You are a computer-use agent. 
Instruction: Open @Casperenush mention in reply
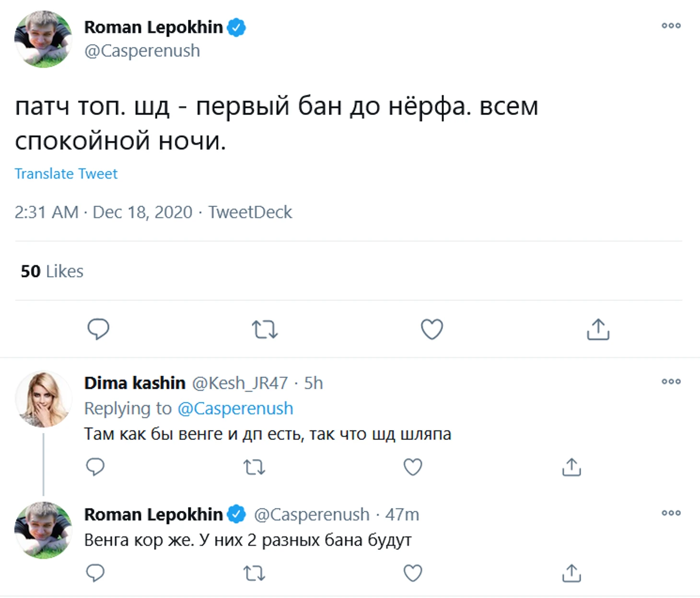235,408
